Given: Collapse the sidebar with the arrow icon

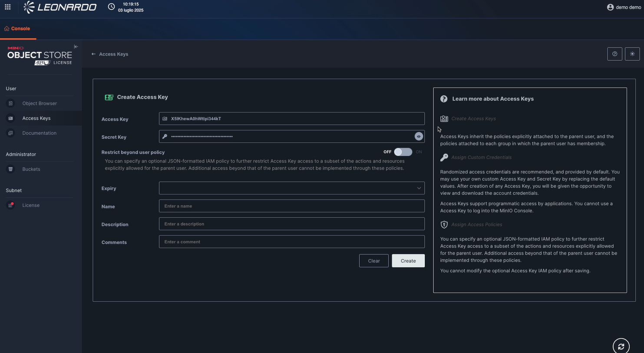Looking at the screenshot, I should coord(76,47).
